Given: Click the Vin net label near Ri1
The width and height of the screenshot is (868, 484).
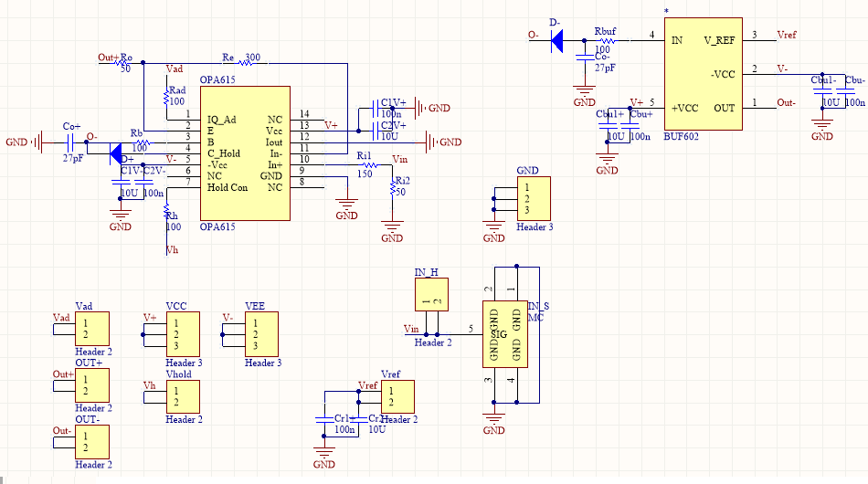Looking at the screenshot, I should coord(399,159).
